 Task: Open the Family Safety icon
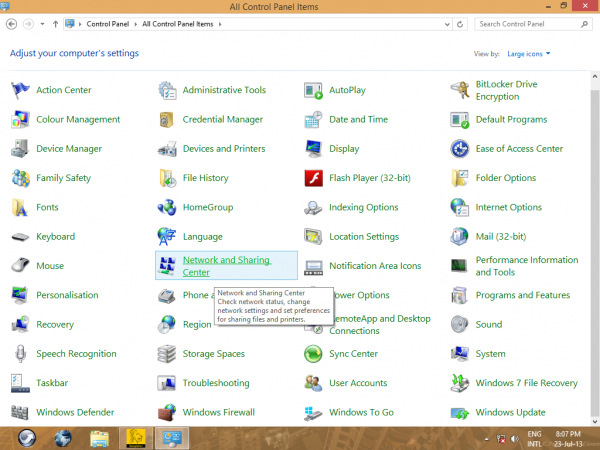pyautogui.click(x=20, y=178)
